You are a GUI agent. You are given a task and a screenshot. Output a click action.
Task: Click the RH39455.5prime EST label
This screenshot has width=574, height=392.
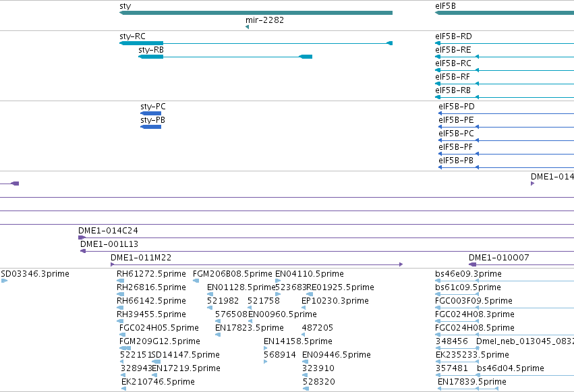coord(151,314)
